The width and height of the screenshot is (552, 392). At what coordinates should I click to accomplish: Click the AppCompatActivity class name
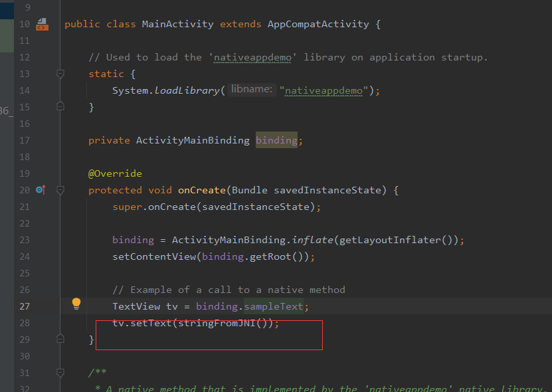318,24
